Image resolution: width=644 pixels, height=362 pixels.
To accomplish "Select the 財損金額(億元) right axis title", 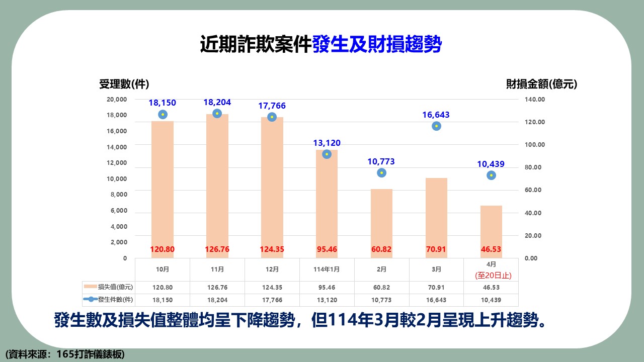I will [541, 84].
